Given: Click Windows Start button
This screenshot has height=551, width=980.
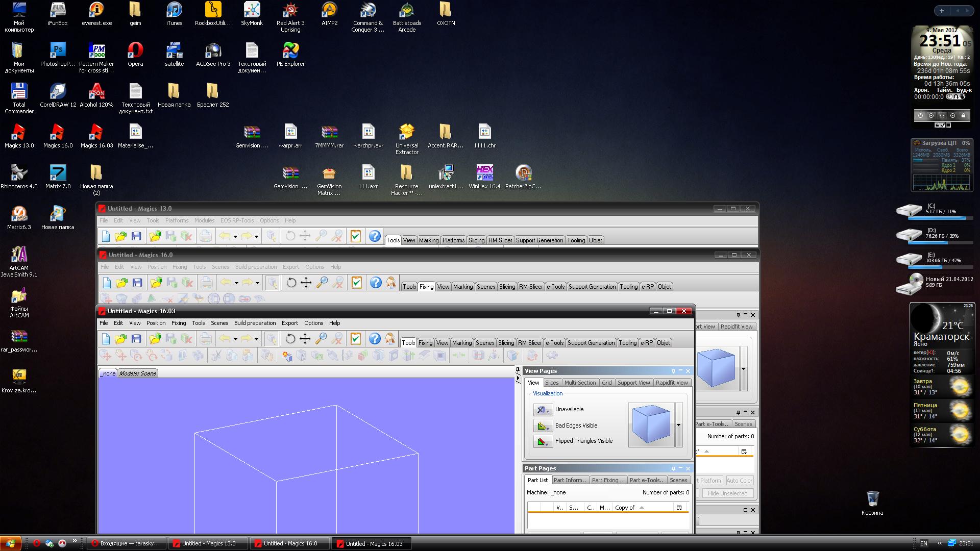Looking at the screenshot, I should (x=11, y=543).
